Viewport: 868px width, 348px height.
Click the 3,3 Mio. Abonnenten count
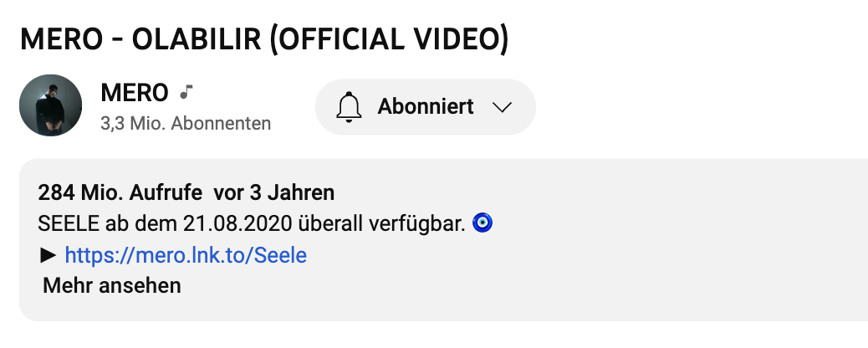186,124
